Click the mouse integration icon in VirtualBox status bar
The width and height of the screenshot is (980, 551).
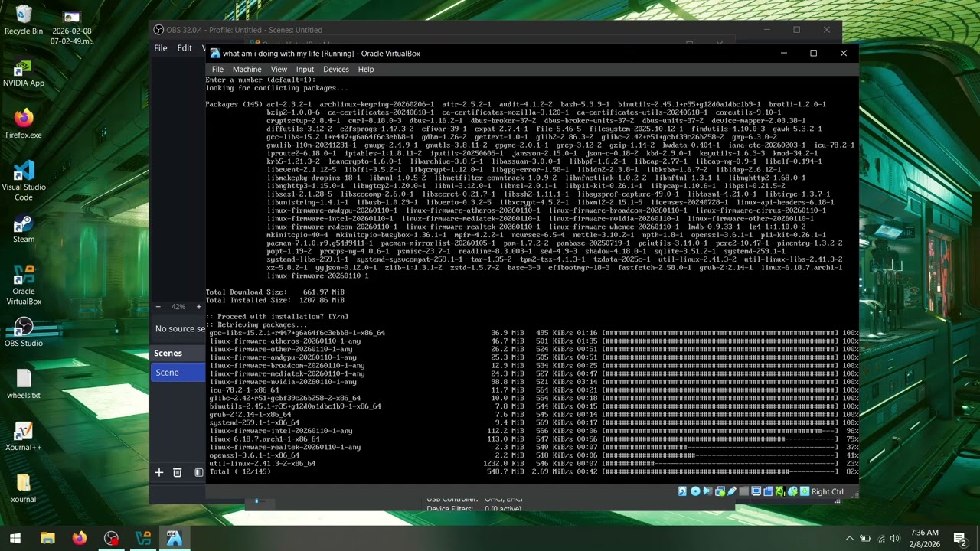(792, 491)
